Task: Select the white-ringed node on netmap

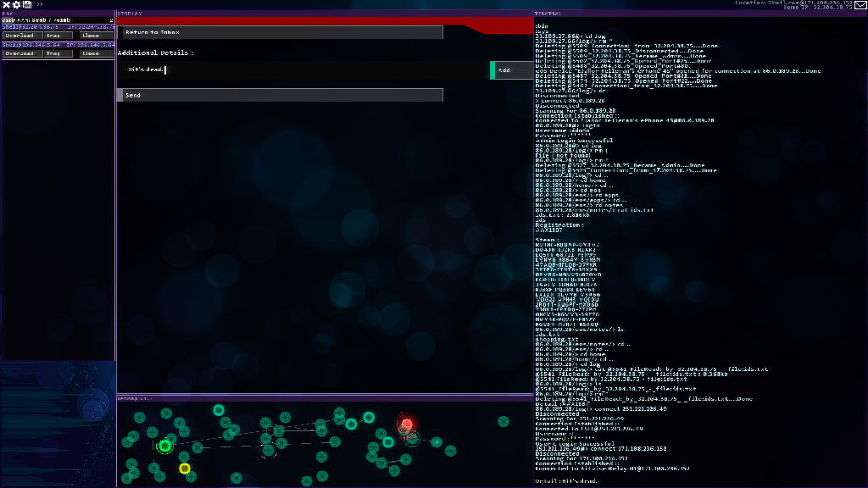Action: click(x=269, y=450)
